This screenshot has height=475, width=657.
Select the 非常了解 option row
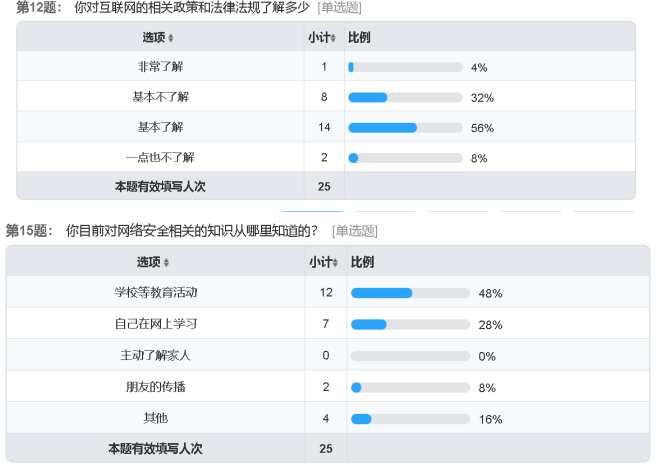point(160,67)
